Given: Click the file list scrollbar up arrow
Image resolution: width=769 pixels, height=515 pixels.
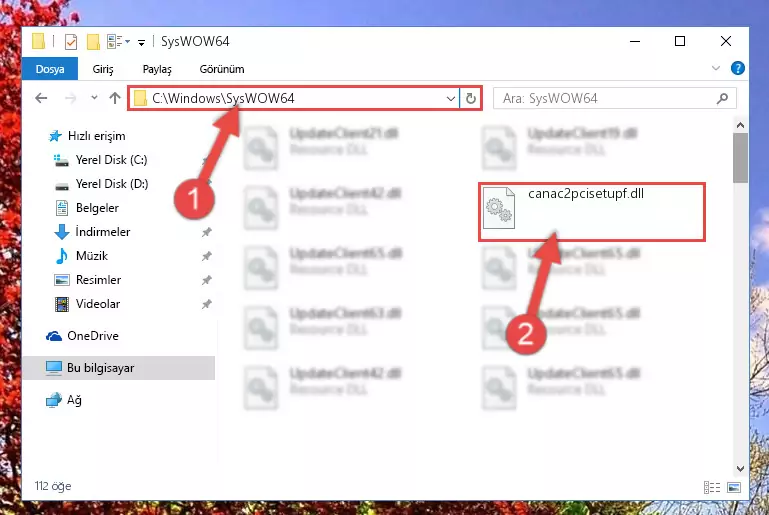Looking at the screenshot, I should (740, 125).
